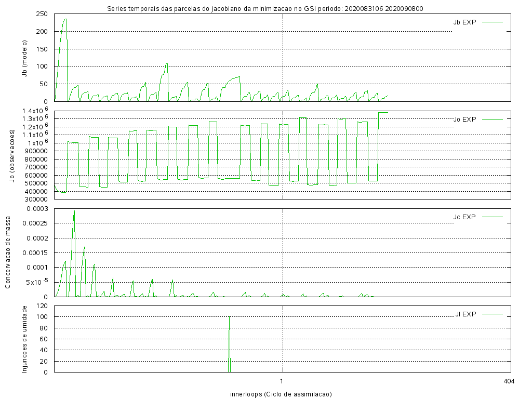532x399 pixels.
Task: Select the Jl EXP legend label
Action: tap(465, 314)
